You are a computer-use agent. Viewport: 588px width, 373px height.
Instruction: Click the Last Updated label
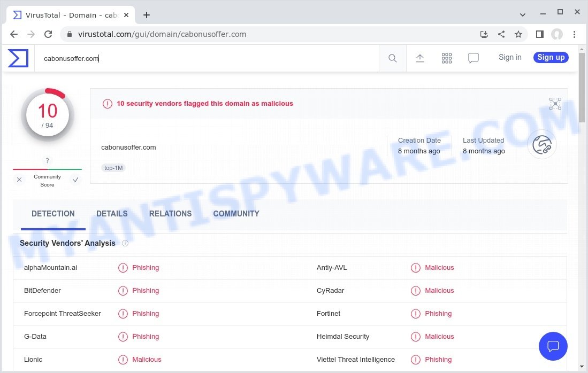483,141
